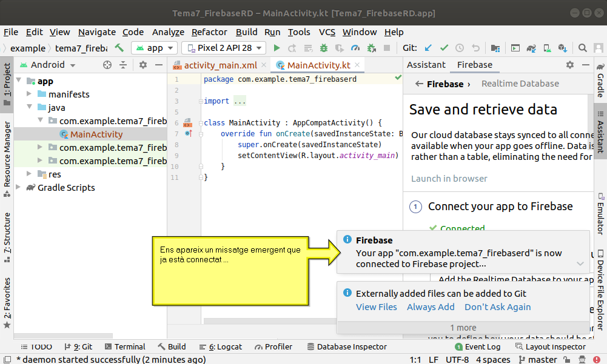Click the Make Project hammer icon
607x364 pixels.
point(119,48)
